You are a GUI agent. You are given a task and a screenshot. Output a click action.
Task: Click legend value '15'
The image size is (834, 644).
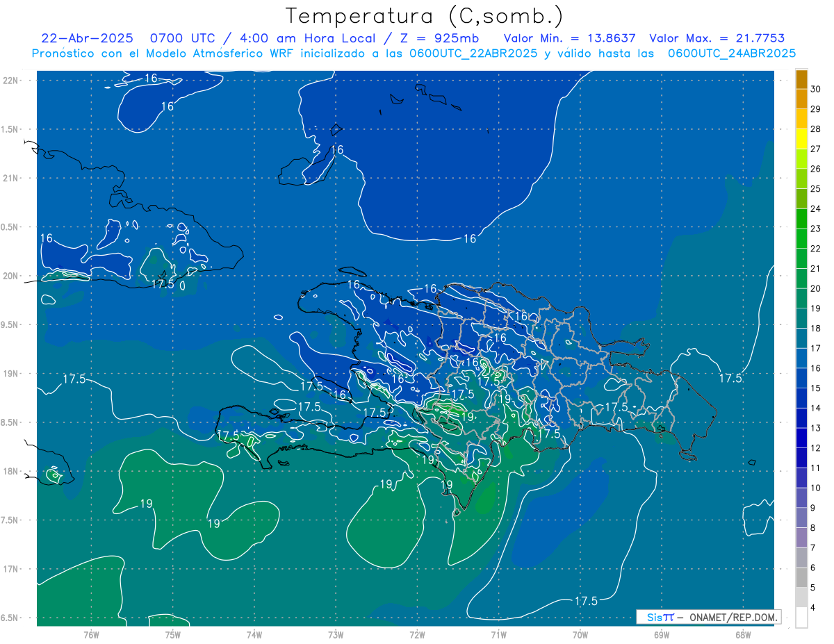816,388
